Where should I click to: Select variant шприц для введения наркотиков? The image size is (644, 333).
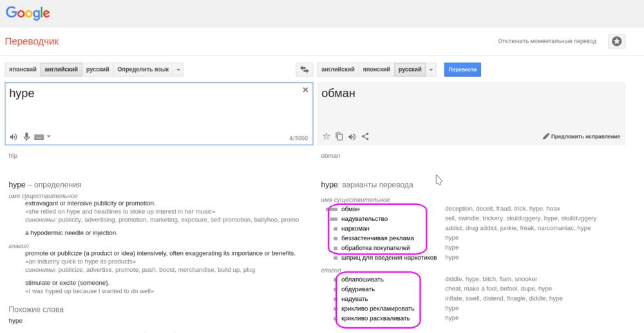[x=389, y=258]
